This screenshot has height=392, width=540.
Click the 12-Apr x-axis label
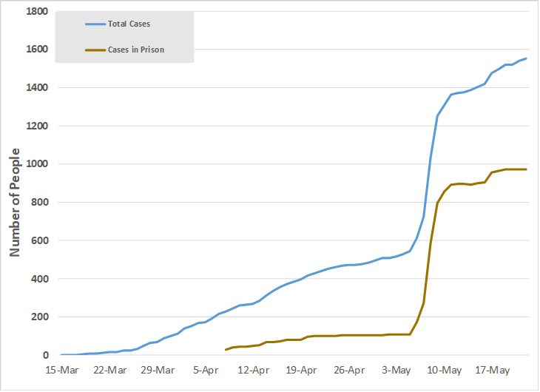[x=254, y=371]
